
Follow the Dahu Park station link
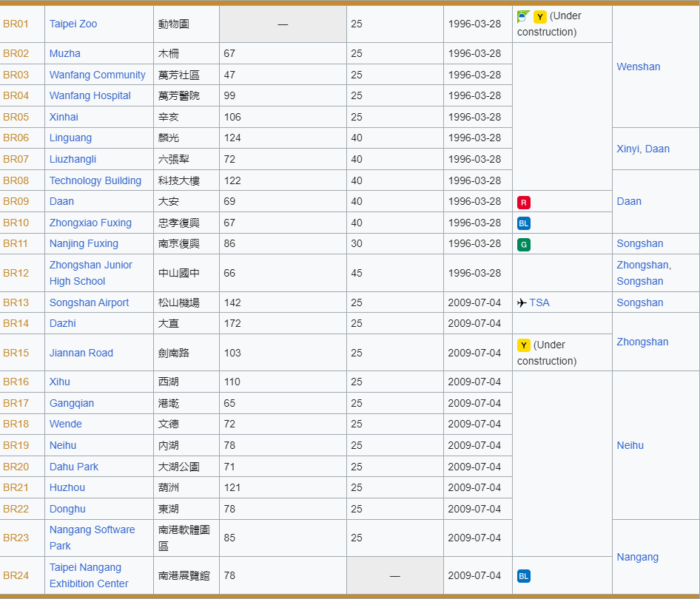click(x=74, y=467)
